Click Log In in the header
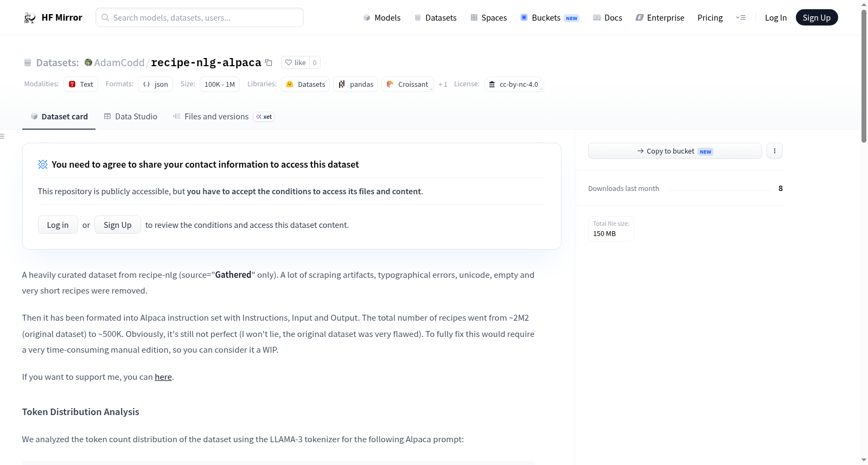868x465 pixels. coord(776,18)
